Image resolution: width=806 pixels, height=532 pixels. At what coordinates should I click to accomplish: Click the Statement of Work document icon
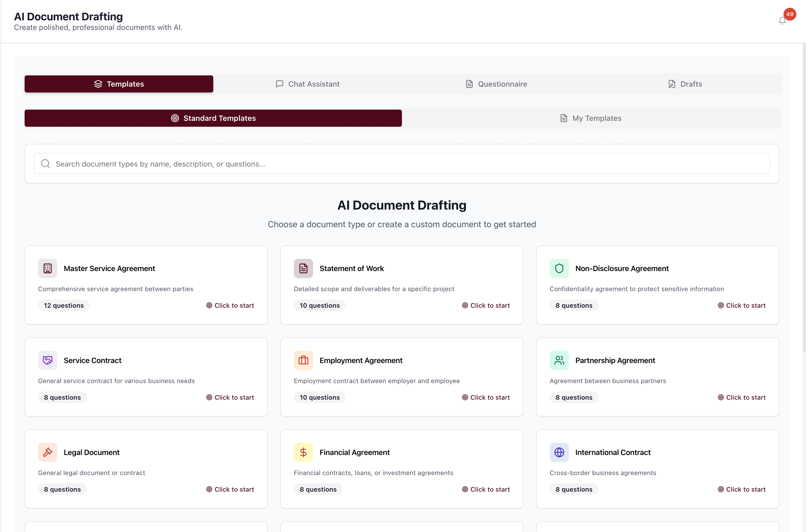click(303, 268)
